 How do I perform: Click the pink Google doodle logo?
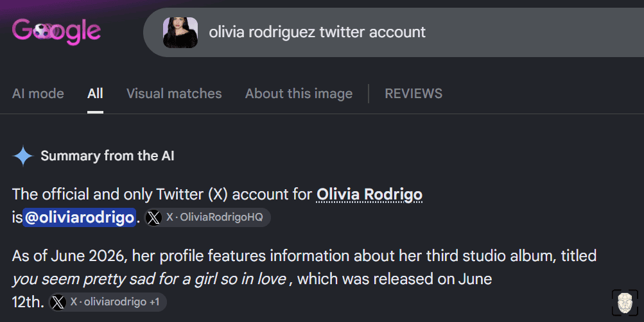(x=57, y=31)
